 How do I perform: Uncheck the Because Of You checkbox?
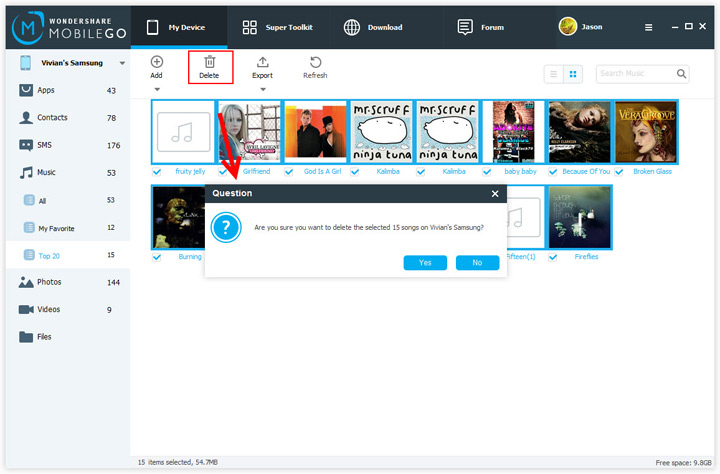tap(553, 172)
